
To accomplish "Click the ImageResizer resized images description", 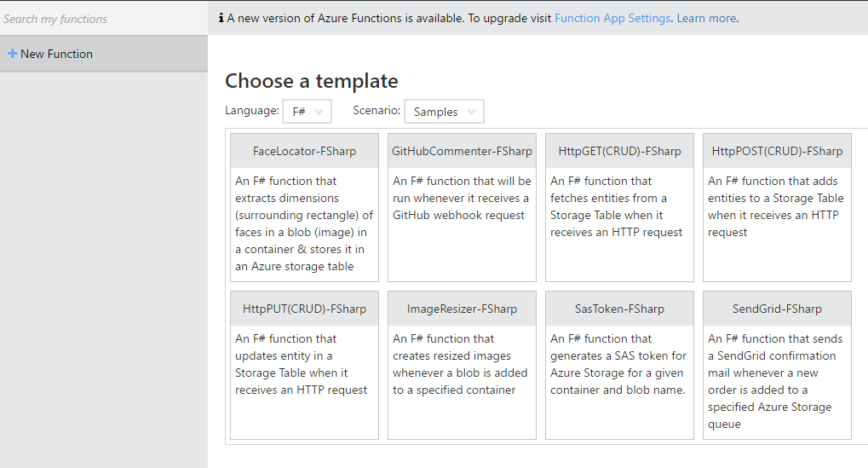I will coord(460,364).
